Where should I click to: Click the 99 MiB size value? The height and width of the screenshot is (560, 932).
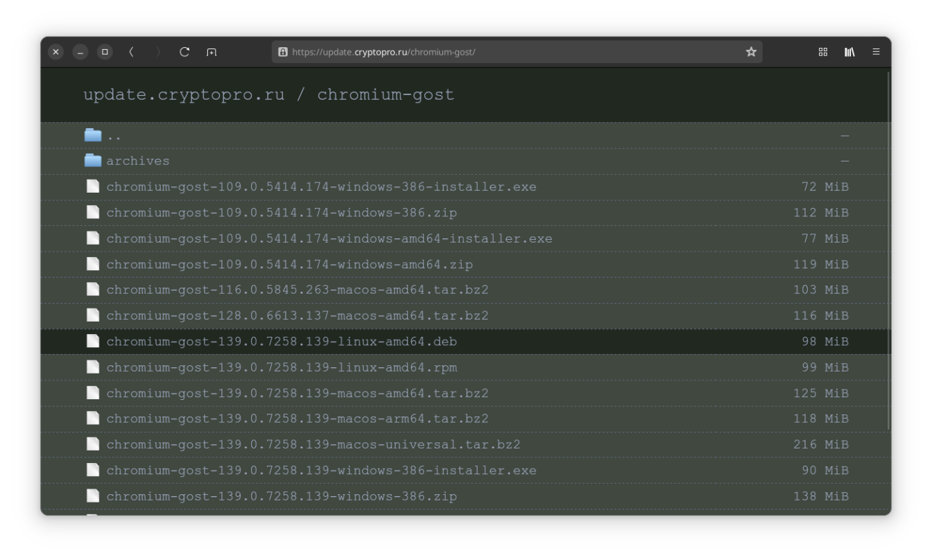tap(825, 367)
